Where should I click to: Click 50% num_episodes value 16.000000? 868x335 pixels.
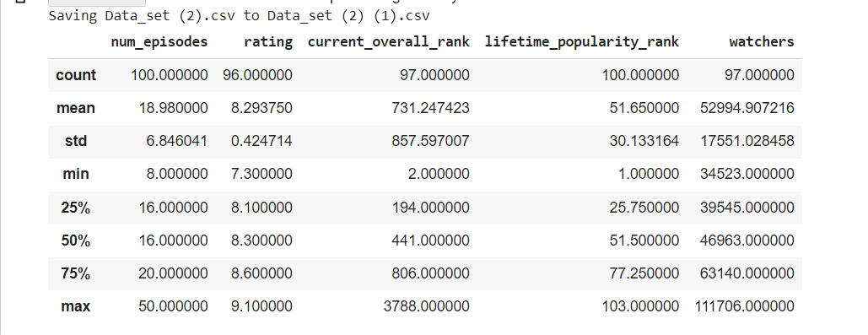[173, 240]
